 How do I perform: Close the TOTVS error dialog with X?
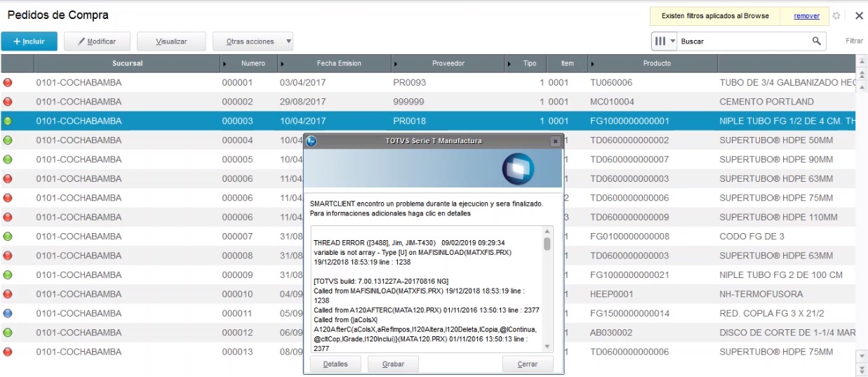[555, 141]
